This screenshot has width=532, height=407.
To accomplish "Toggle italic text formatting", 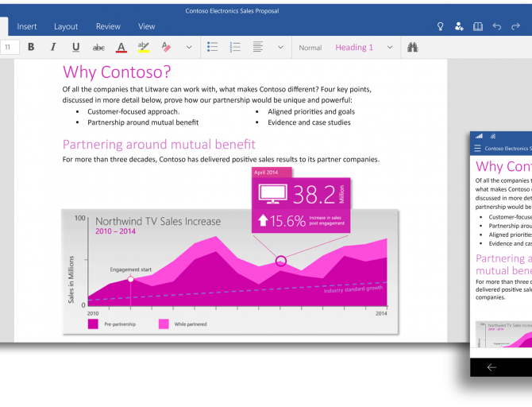I will click(53, 48).
